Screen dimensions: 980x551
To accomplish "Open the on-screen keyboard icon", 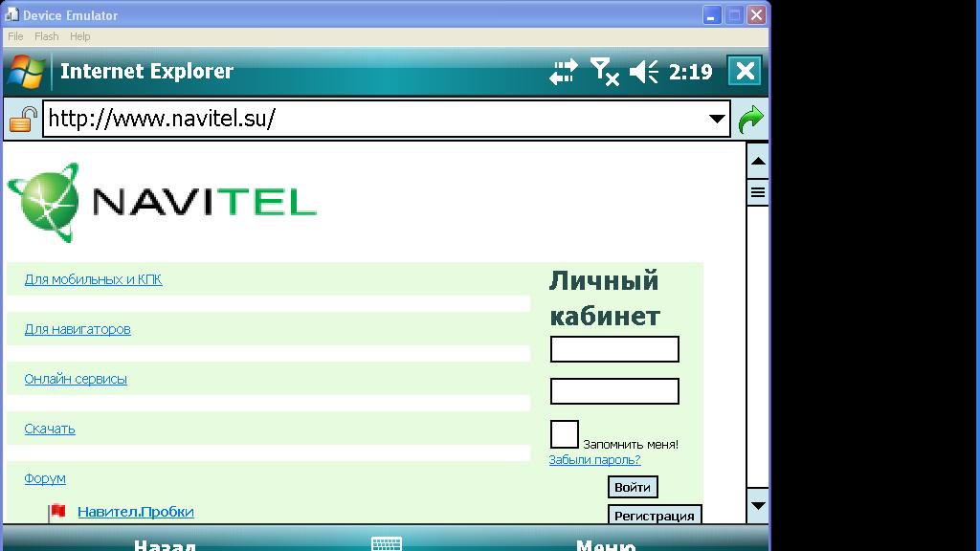I will point(387,544).
